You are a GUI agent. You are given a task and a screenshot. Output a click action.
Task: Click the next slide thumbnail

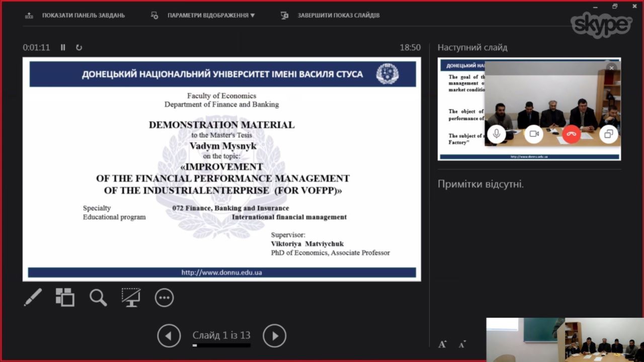(x=529, y=109)
